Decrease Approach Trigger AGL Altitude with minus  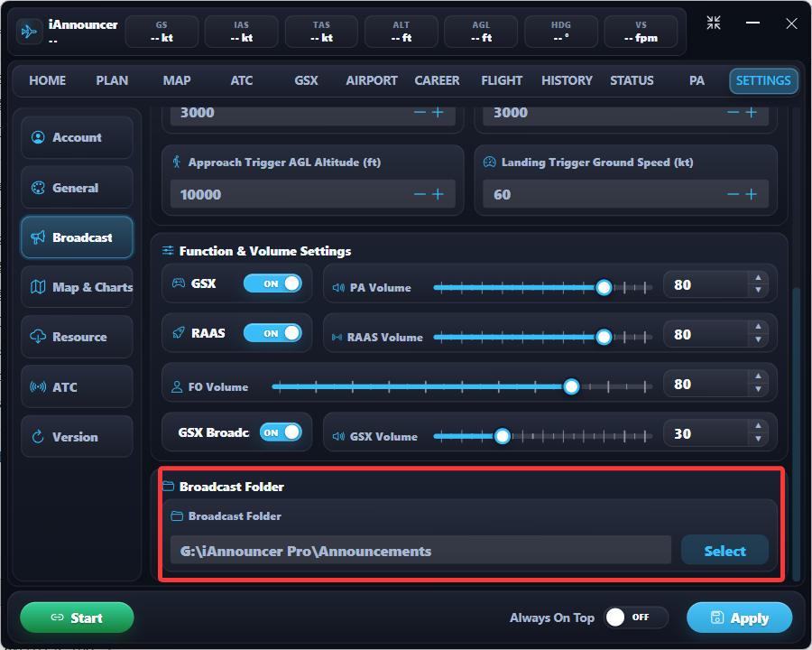coord(420,194)
